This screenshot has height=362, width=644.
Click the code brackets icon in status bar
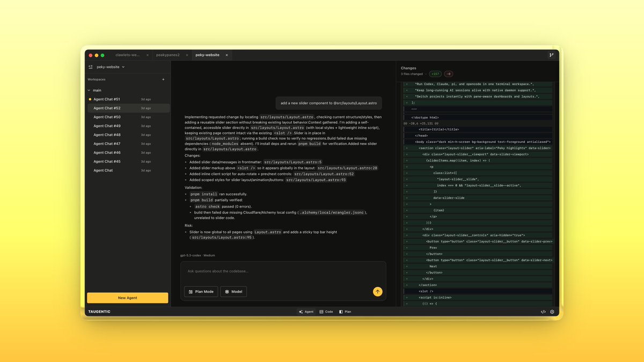click(x=543, y=312)
